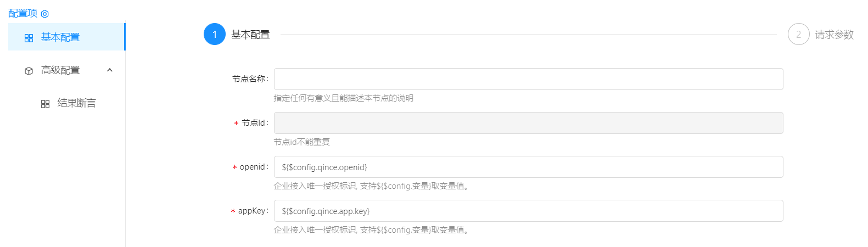Click the 配置项 heading text
Viewport: 868px width, 247px height.
(x=23, y=13)
